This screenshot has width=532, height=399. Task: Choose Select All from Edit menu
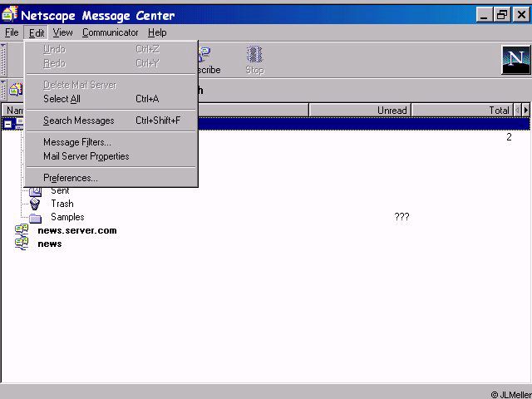point(111,99)
